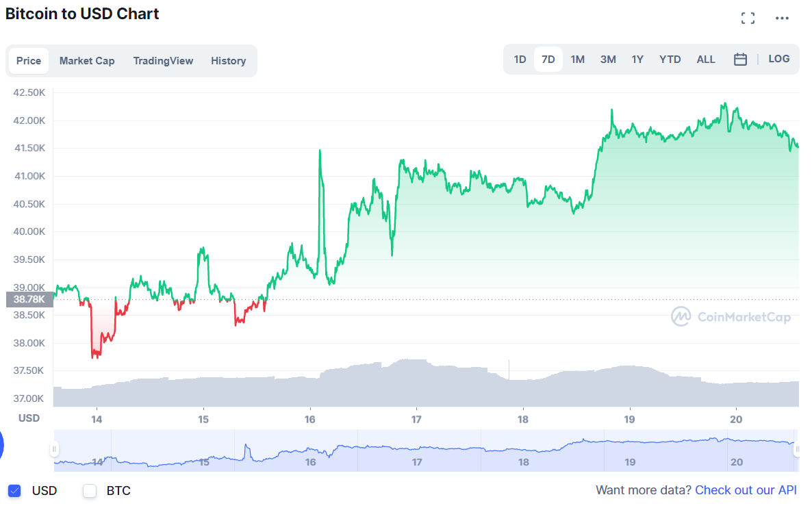Switch to the Market Cap tab
The width and height of the screenshot is (812, 508).
click(x=87, y=60)
